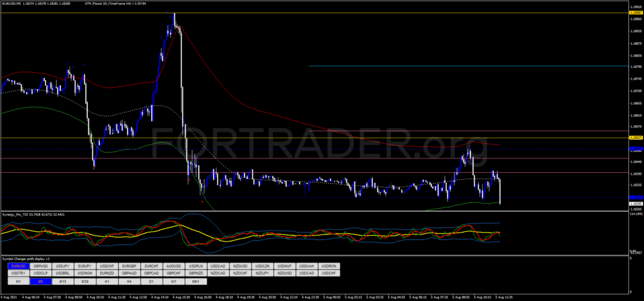Open USDPLN from the symbol changer
This screenshot has height=301, width=644.
[x=196, y=266]
